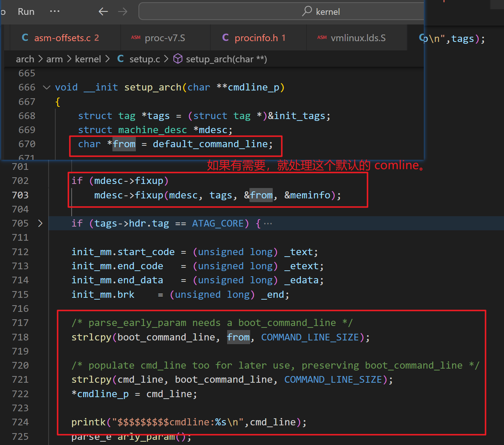Select the setup_arch(char **) breadcrumb symbol

[226, 59]
